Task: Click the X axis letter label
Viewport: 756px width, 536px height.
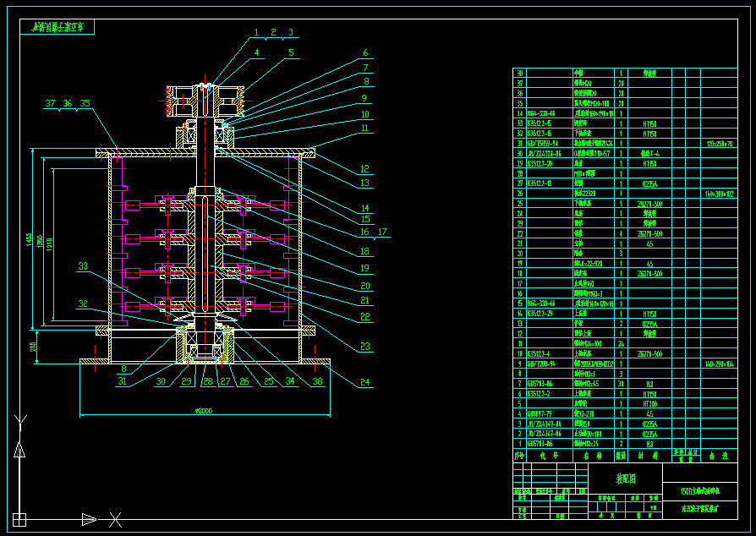Action: pos(117,518)
